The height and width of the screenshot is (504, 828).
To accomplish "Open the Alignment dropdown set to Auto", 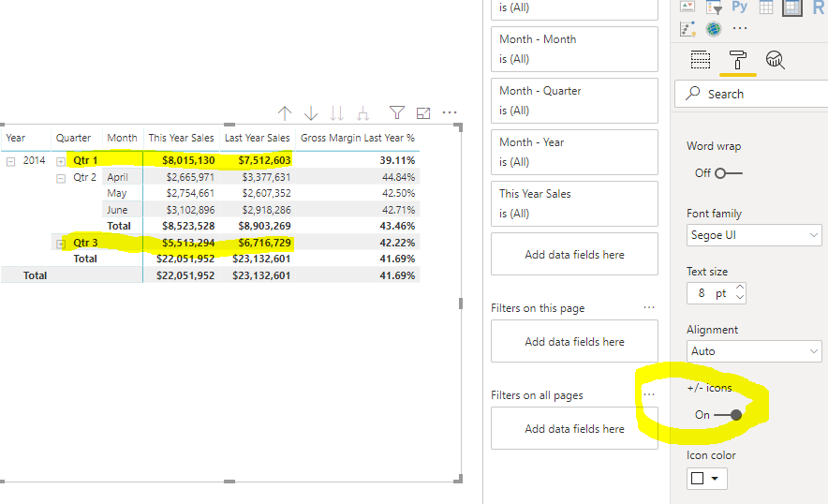I will pyautogui.click(x=754, y=351).
